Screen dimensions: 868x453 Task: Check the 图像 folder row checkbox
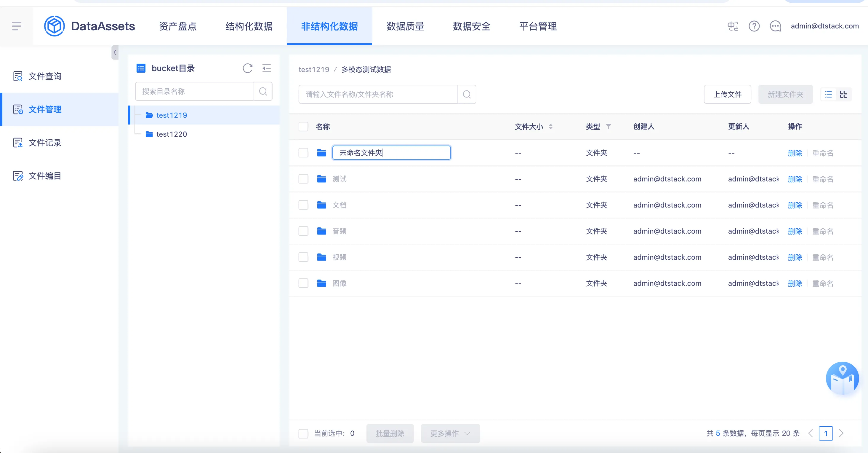[303, 283]
